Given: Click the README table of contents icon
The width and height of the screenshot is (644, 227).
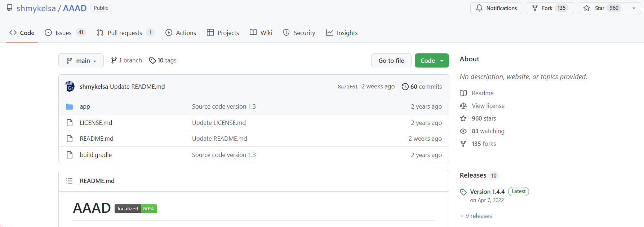Looking at the screenshot, I should point(70,181).
